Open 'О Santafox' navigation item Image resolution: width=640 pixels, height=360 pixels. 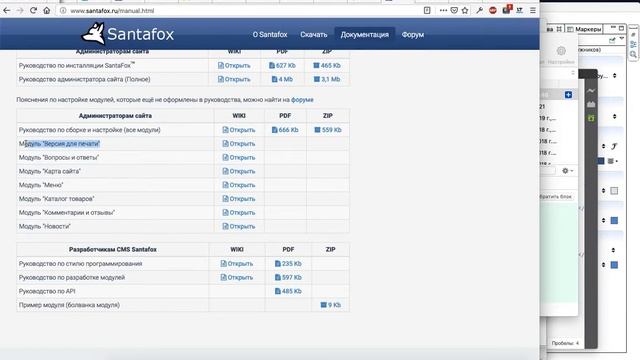coord(270,35)
